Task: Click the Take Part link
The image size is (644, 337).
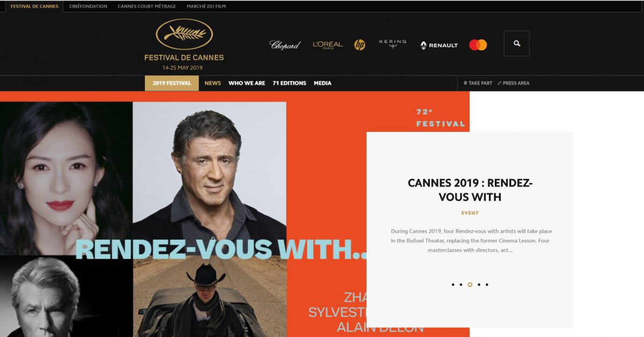Action: pyautogui.click(x=478, y=83)
